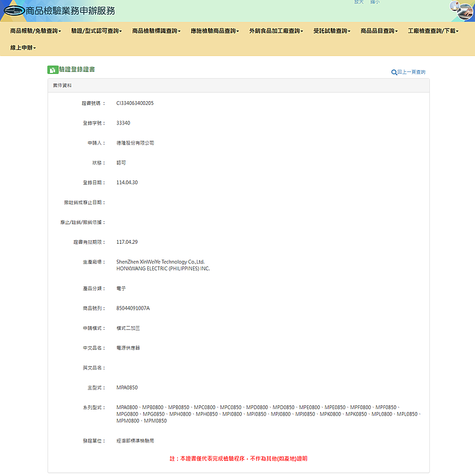Click issuing unit 經濟部標準檢驗局
475x476 pixels.
(x=135, y=441)
